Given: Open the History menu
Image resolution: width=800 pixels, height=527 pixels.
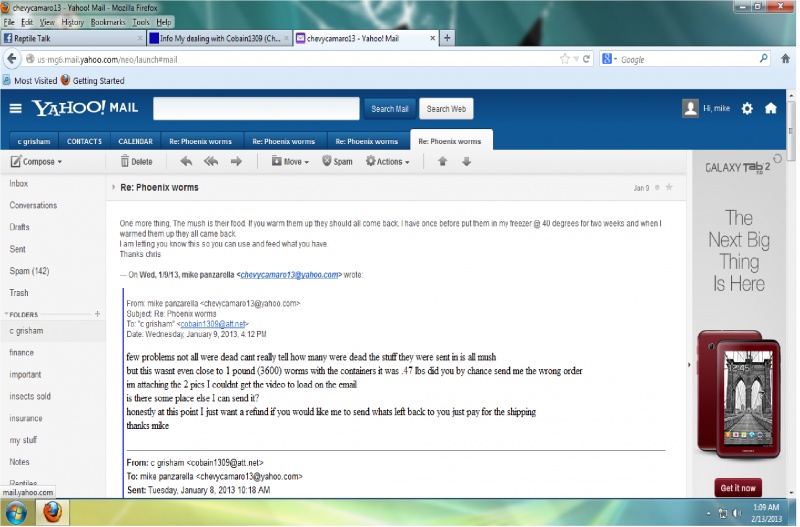Looking at the screenshot, I should [72, 22].
